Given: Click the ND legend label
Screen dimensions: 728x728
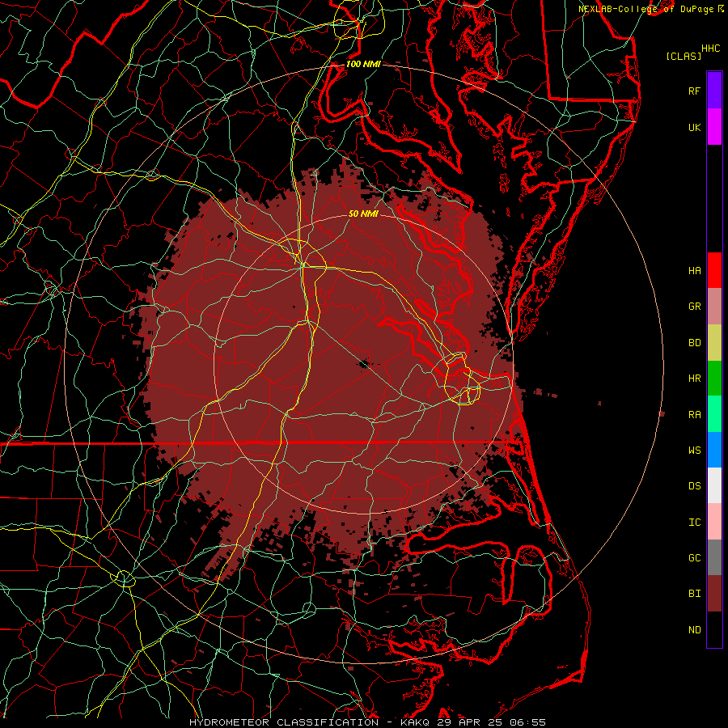Looking at the screenshot, I should click(694, 630).
